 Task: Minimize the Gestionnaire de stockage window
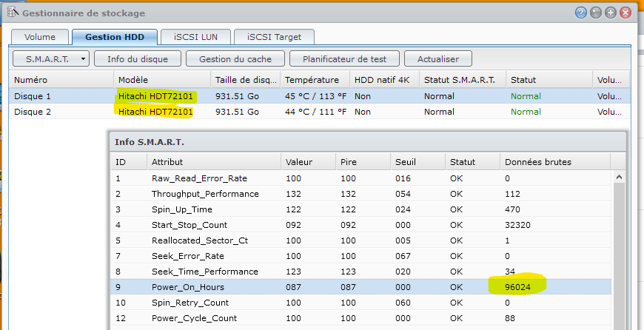596,13
